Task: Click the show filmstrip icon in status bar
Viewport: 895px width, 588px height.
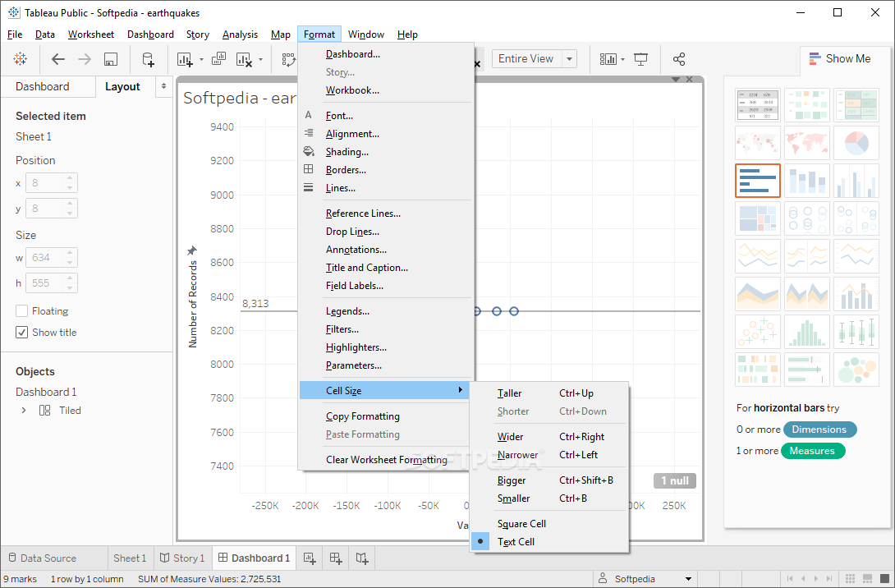Action: [868, 578]
